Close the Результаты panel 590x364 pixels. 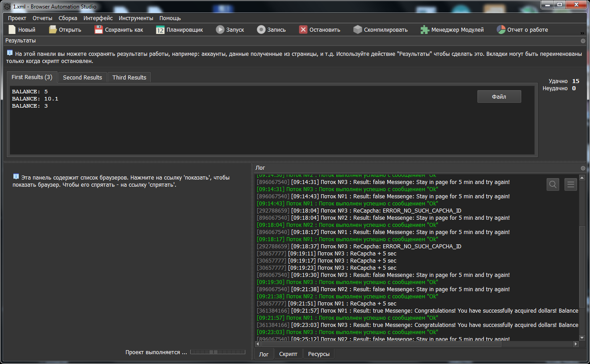[583, 41]
